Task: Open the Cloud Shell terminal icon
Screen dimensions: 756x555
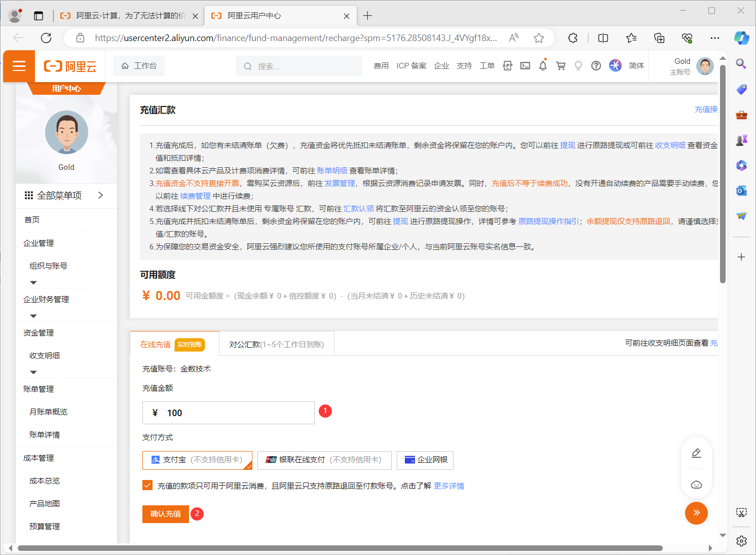Action: pos(525,65)
